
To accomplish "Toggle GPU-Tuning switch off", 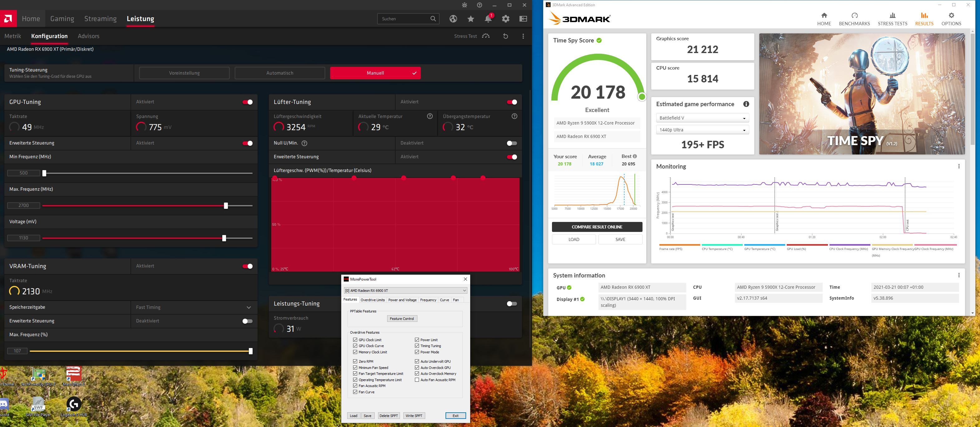I will pos(247,102).
